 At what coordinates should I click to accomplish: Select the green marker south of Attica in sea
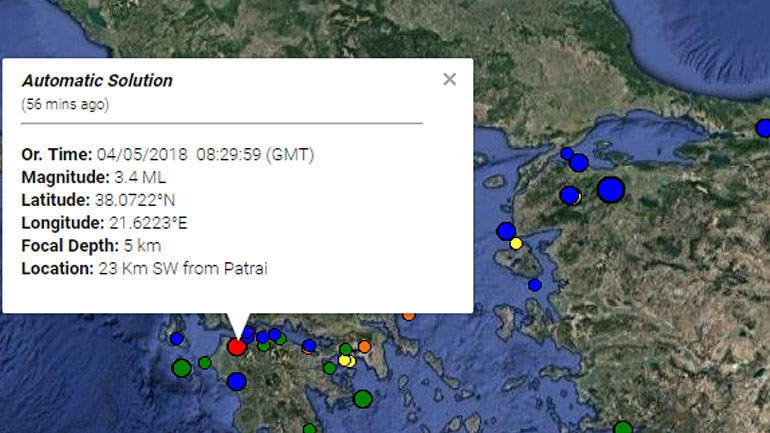tap(363, 399)
